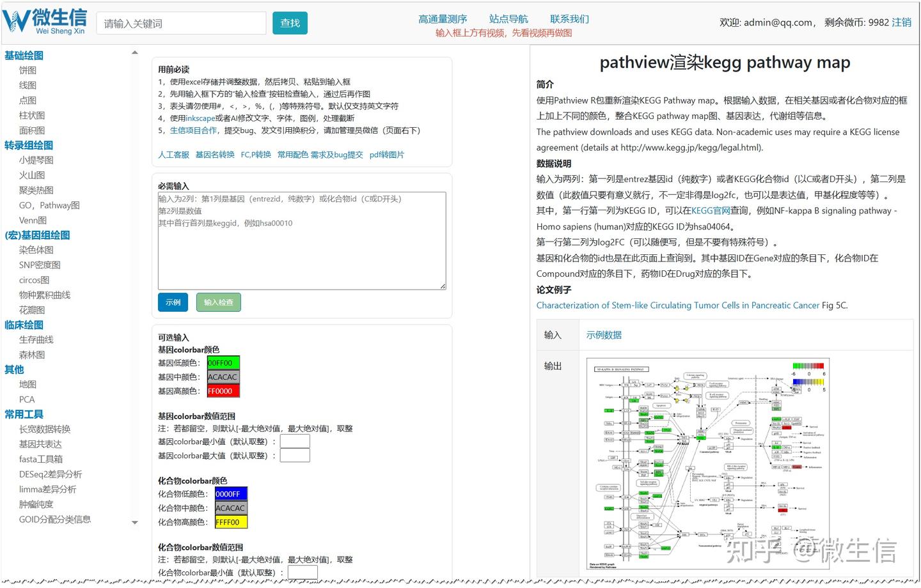The height and width of the screenshot is (588, 921).
Task: Open the 高通量测序 menu
Action: coord(443,19)
